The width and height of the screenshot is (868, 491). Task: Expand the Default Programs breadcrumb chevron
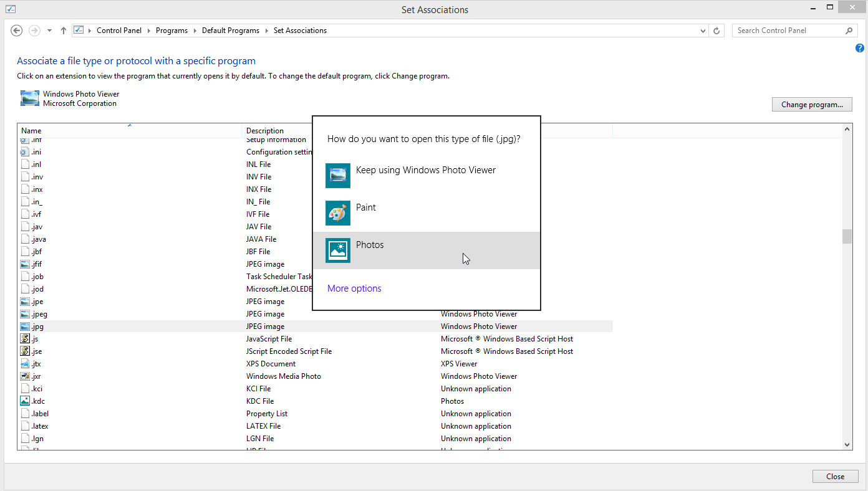click(x=266, y=31)
